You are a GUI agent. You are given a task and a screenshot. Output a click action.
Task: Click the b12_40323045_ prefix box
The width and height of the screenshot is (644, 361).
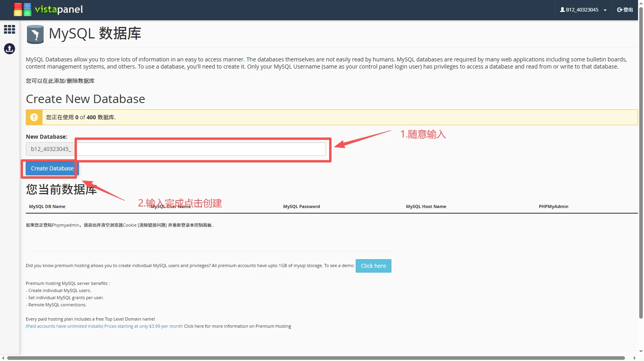point(51,149)
